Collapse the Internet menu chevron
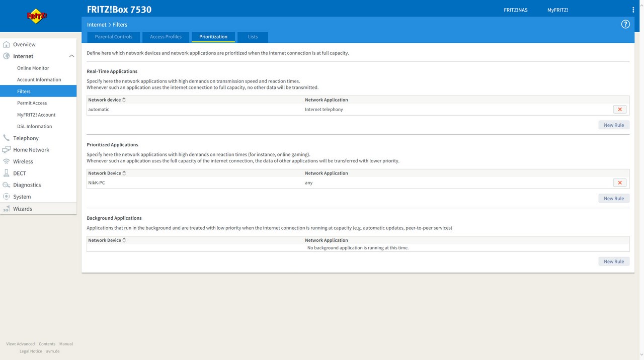Viewport: 644px width, 360px height. 71,56
